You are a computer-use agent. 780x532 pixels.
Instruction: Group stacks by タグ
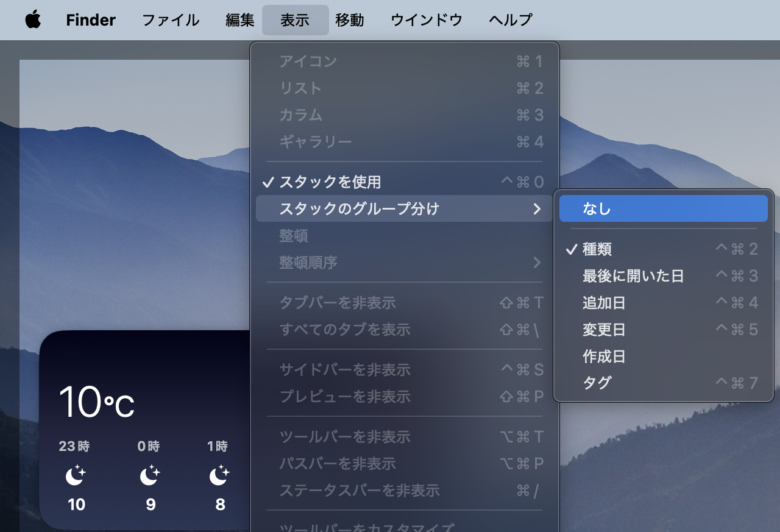coord(597,383)
